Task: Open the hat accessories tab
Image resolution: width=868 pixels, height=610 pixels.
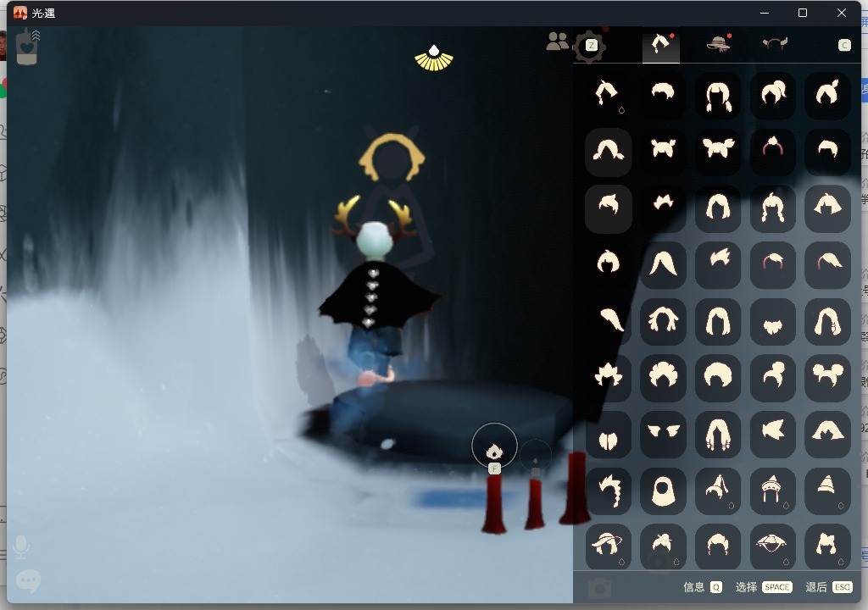Action: [719, 44]
